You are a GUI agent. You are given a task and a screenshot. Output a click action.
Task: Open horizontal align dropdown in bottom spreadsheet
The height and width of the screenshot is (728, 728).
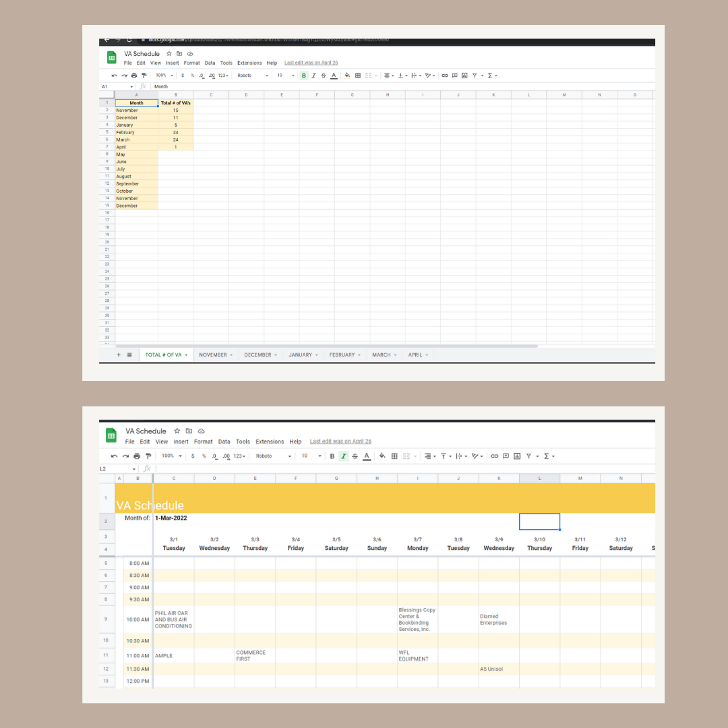(x=430, y=456)
